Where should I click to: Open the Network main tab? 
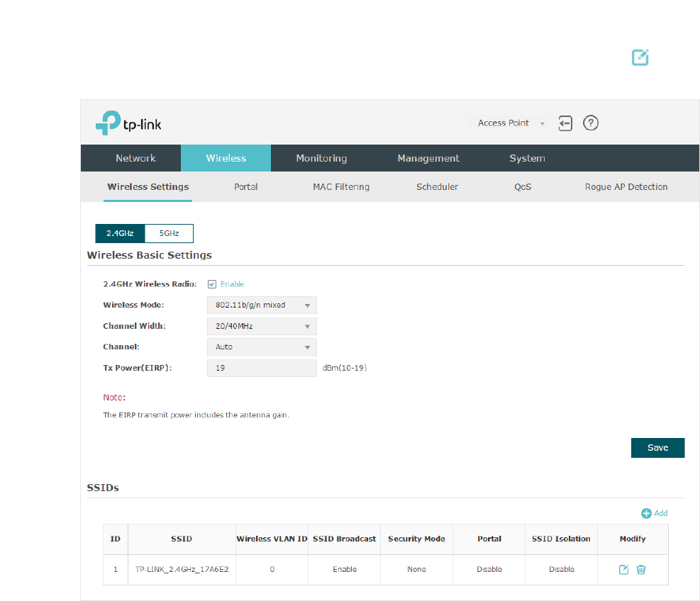(135, 158)
